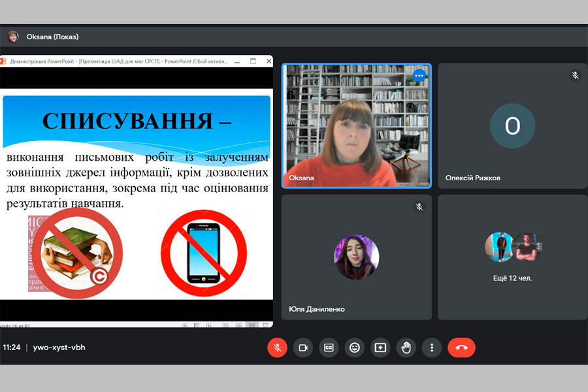Select Олексій Рижков's avatar with letter O
This screenshot has width=588, height=392.
pos(513,125)
